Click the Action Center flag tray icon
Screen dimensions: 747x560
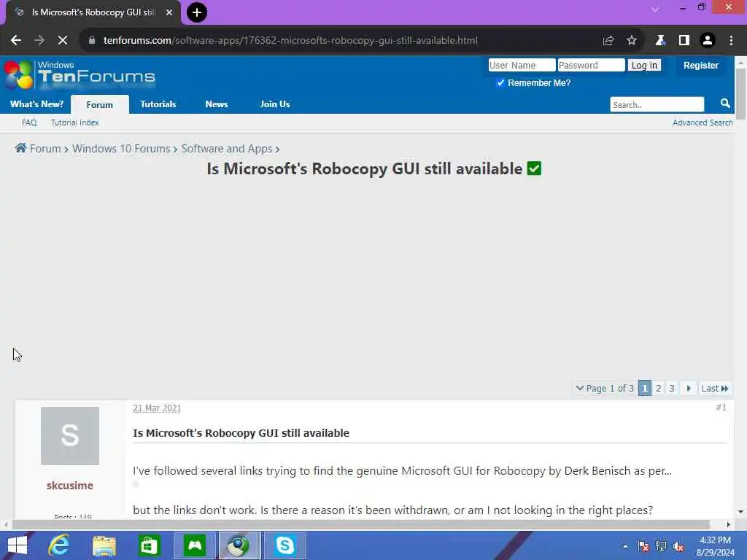pos(643,546)
